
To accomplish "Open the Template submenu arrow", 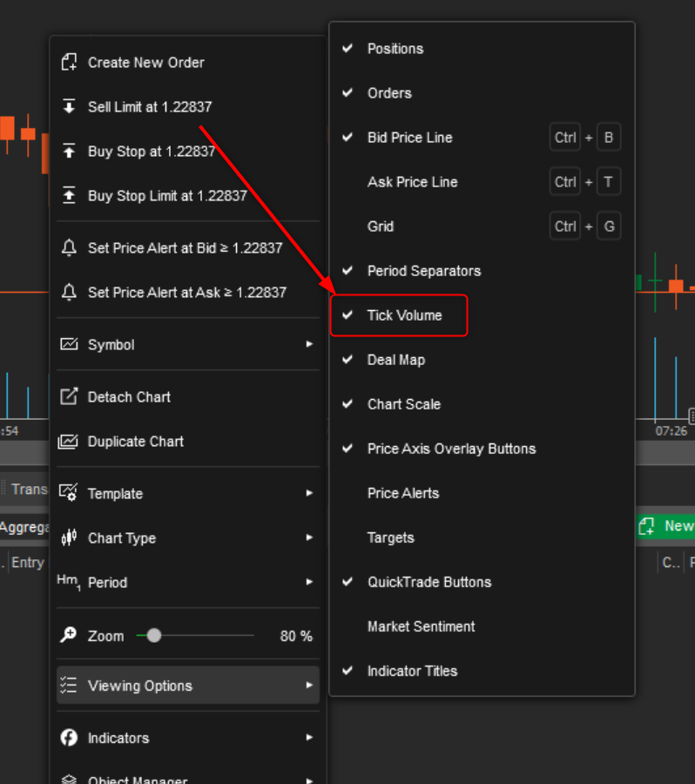I will coord(308,494).
